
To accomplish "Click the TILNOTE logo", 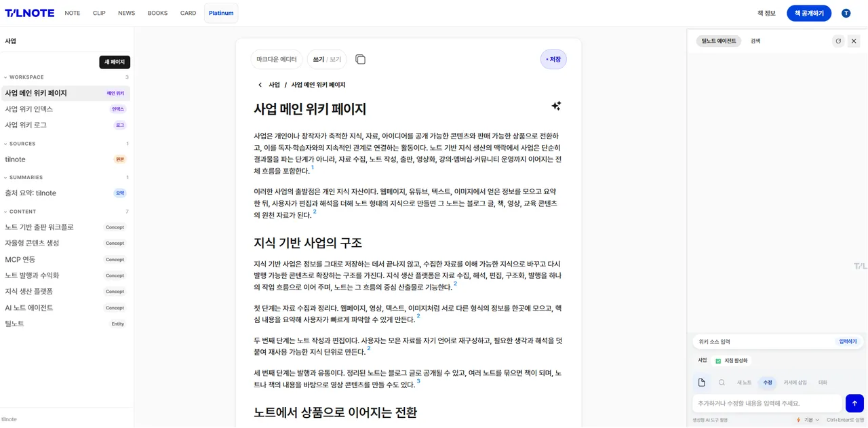I will 29,13.
